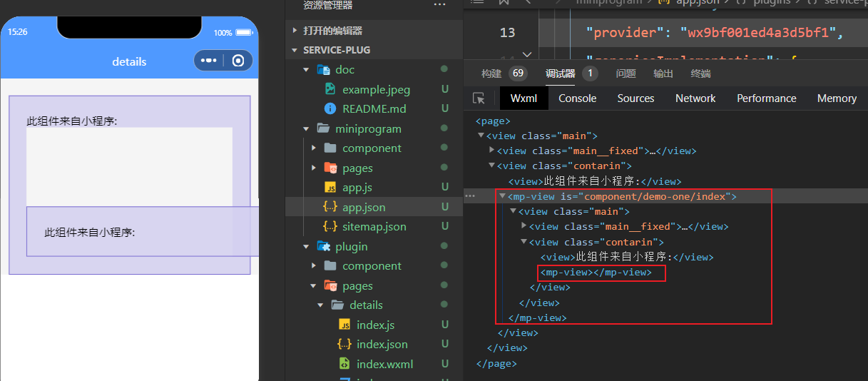This screenshot has height=381, width=868.
Task: Collapse pages folder under plugin
Action: coord(313,285)
